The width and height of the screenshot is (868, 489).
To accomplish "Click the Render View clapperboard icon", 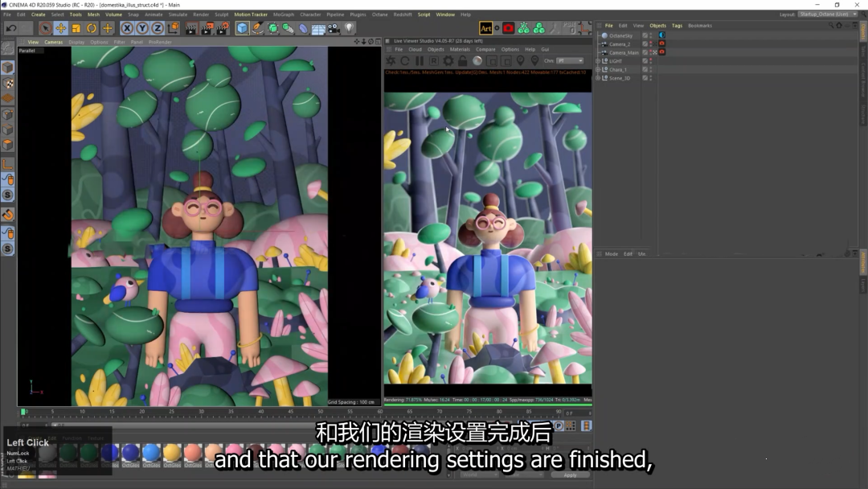I will click(x=191, y=28).
